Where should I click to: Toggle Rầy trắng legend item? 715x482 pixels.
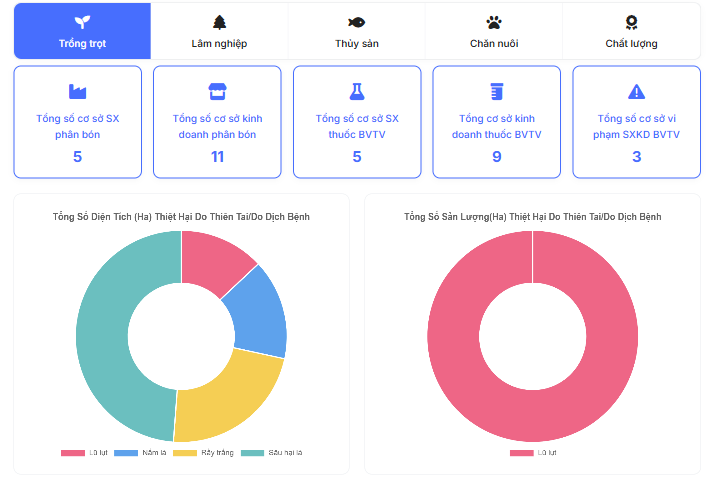[x=203, y=453]
